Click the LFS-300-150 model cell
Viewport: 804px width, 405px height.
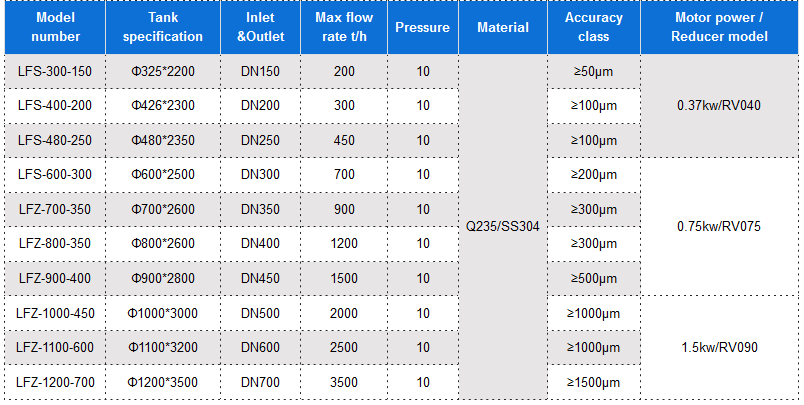pos(55,71)
